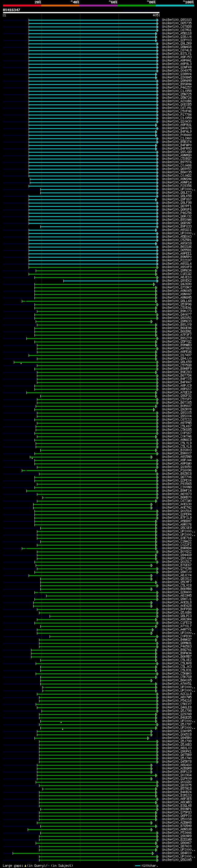197x868 pixels.
Task: Select label UniRef100_Q9M634
Action: coord(177,271)
